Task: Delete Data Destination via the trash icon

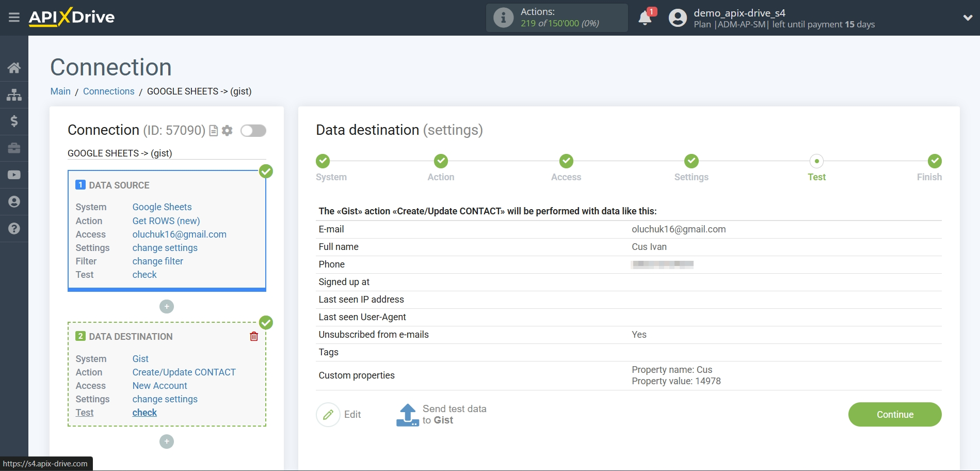Action: coord(253,336)
